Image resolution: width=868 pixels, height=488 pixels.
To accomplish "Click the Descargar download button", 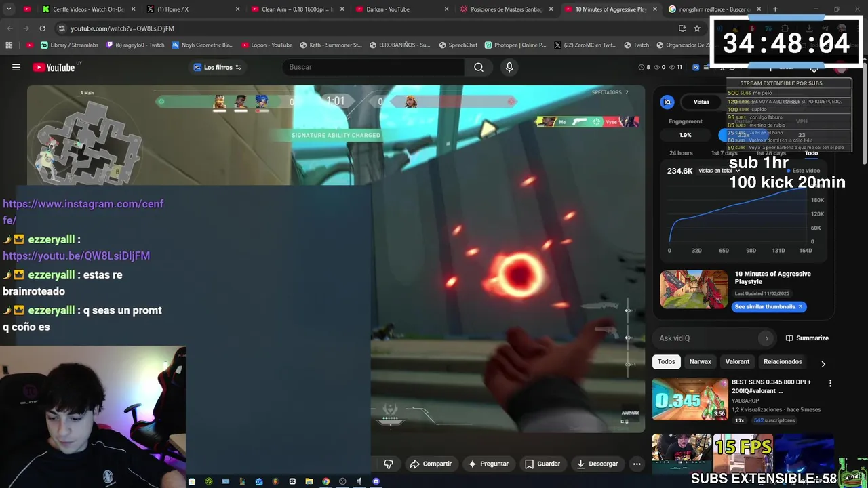I will pos(597,464).
